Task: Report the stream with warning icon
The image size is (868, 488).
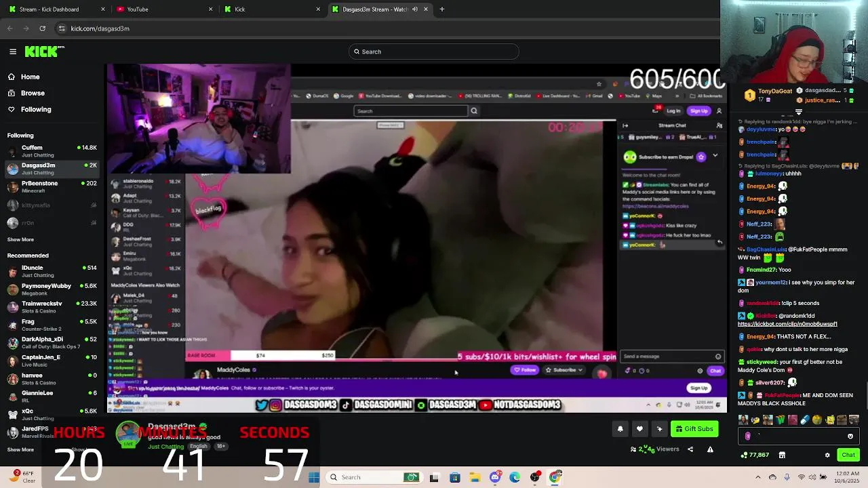Action: pos(710,449)
